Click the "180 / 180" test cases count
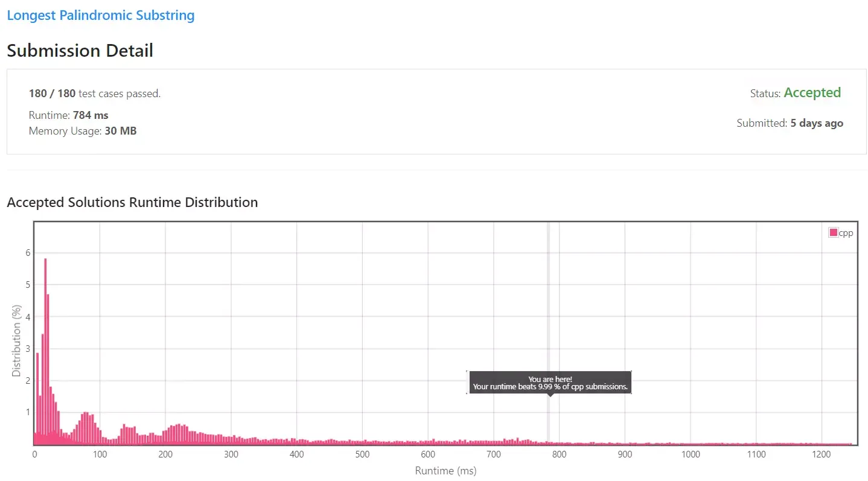Screen dimensions: 868x481 tap(52, 94)
